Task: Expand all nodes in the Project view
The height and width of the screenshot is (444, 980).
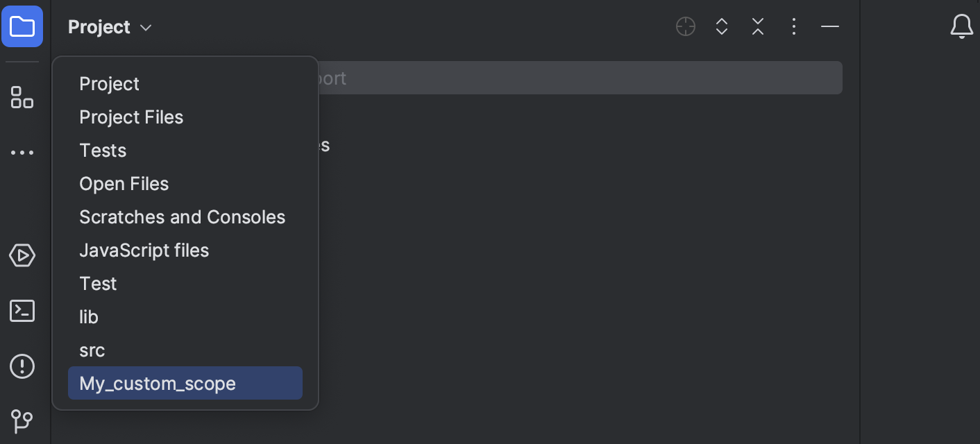Action: tap(722, 26)
